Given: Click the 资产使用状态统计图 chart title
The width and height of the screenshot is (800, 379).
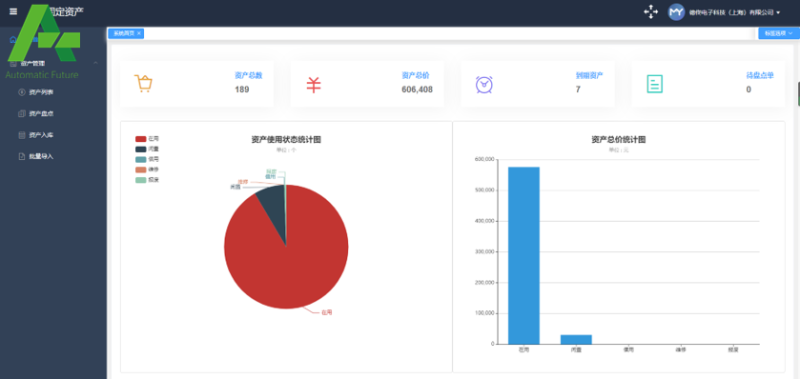Looking at the screenshot, I should [286, 139].
